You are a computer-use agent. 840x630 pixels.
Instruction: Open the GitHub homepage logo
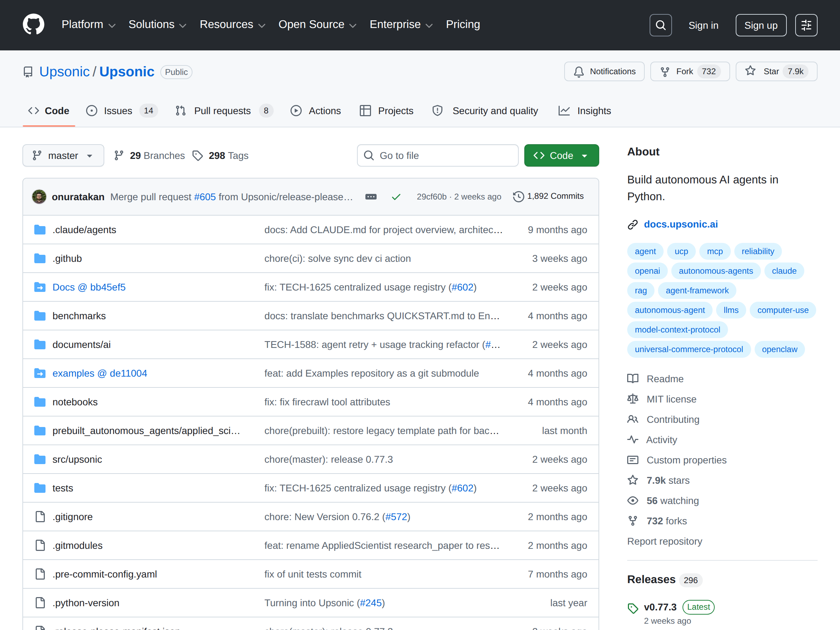[33, 25]
